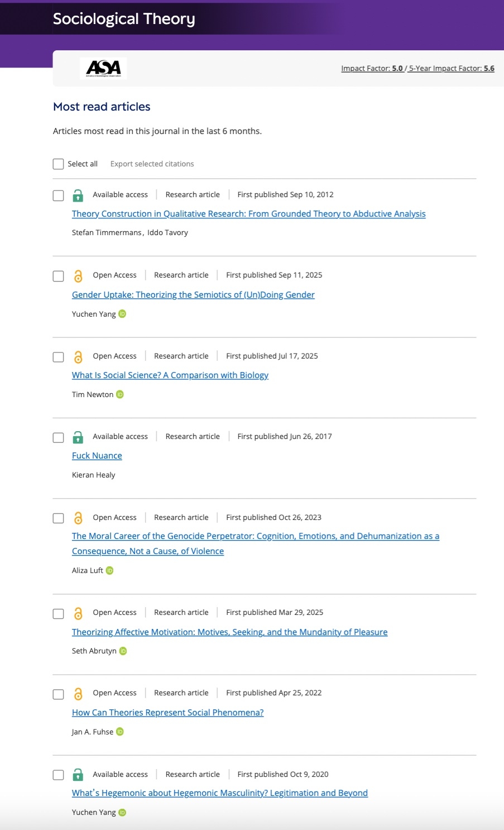Click ORCID icon next to Seth Abrutyn

click(123, 651)
